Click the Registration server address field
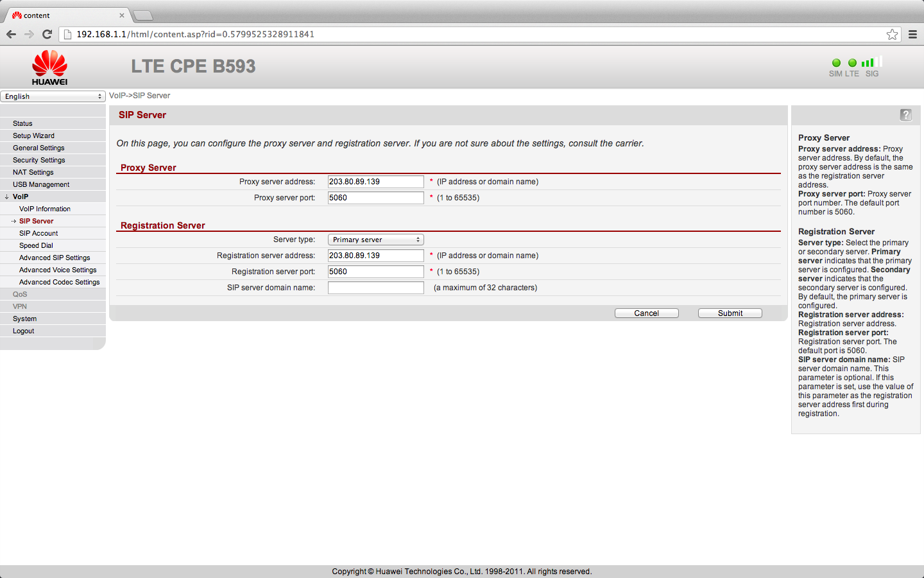Image resolution: width=924 pixels, height=578 pixels. click(376, 256)
